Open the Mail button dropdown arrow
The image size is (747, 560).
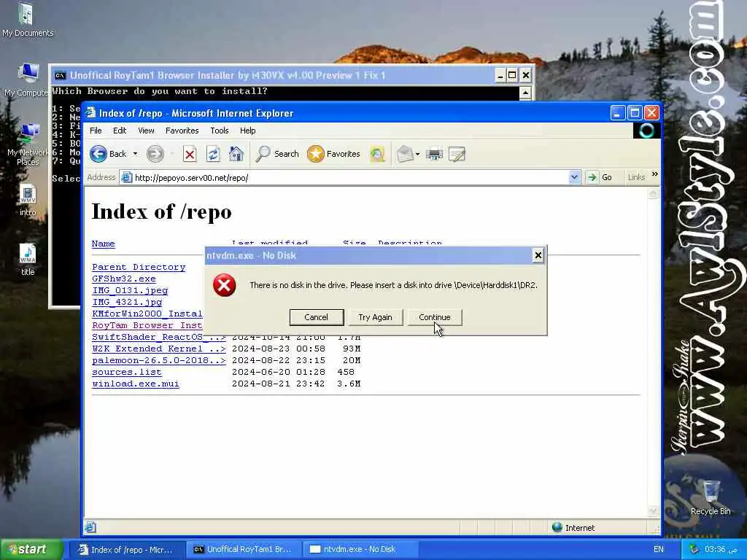(418, 154)
